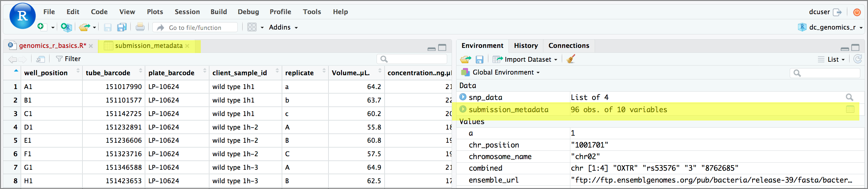Click the save all documents icon

click(122, 27)
